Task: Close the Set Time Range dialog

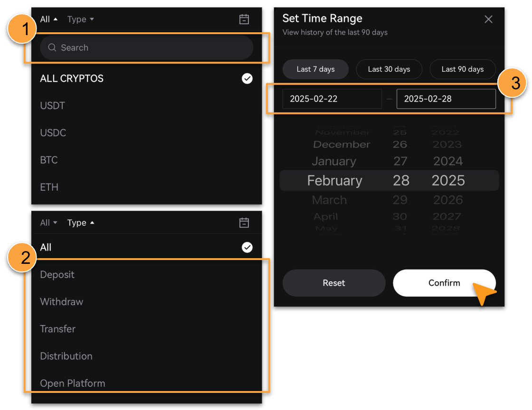Action: 488,19
